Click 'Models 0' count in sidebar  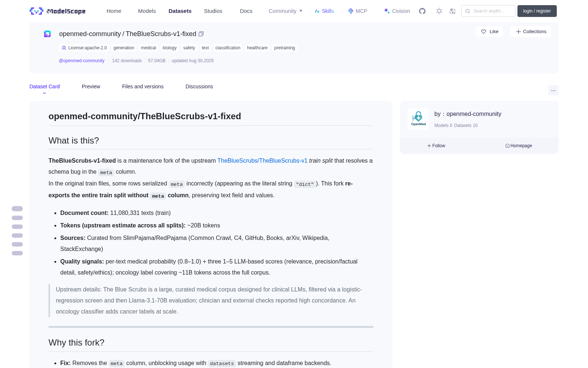point(443,125)
